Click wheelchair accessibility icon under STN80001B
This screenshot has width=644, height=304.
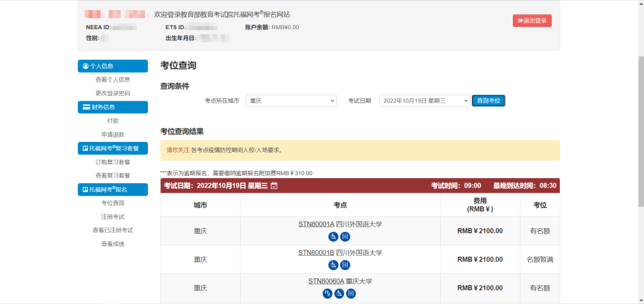(334, 265)
